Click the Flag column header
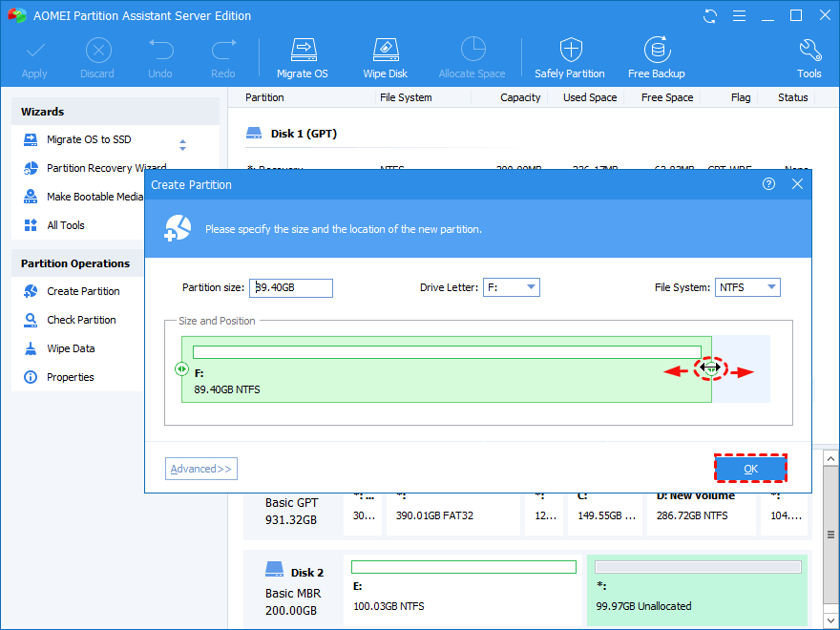The width and height of the screenshot is (840, 630). pyautogui.click(x=741, y=97)
